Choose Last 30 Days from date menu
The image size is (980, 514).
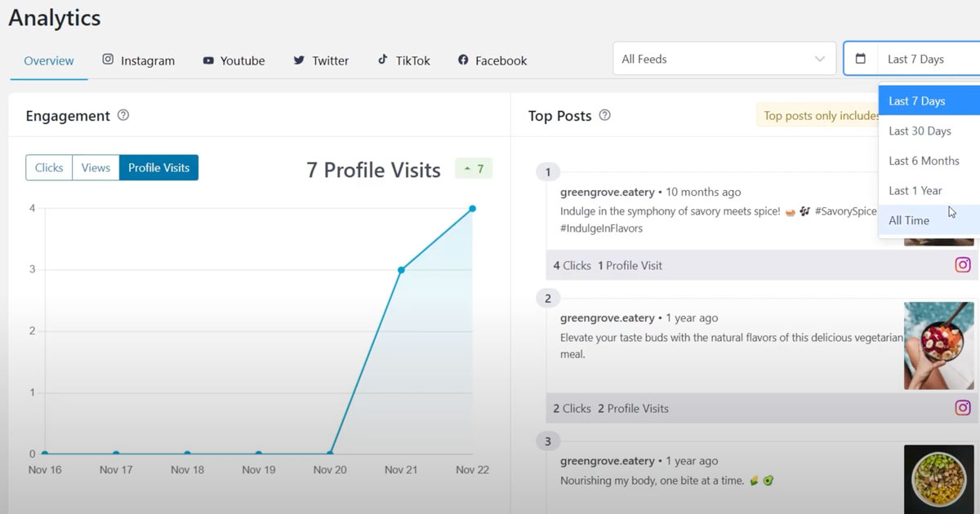920,131
